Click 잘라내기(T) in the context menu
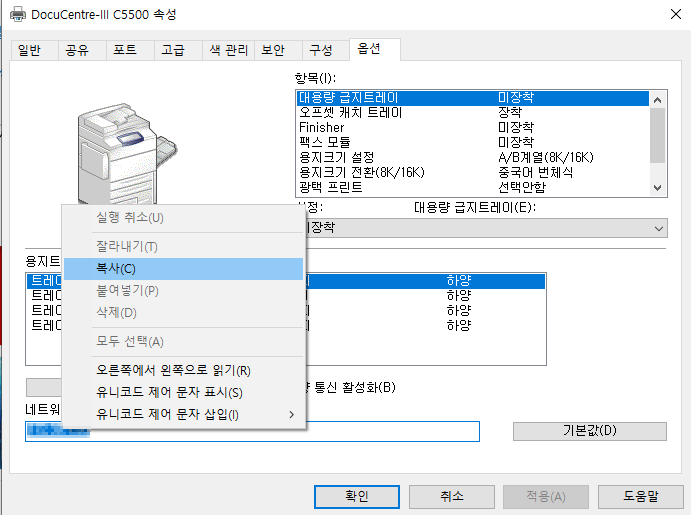Image resolution: width=691 pixels, height=515 pixels. tap(183, 247)
